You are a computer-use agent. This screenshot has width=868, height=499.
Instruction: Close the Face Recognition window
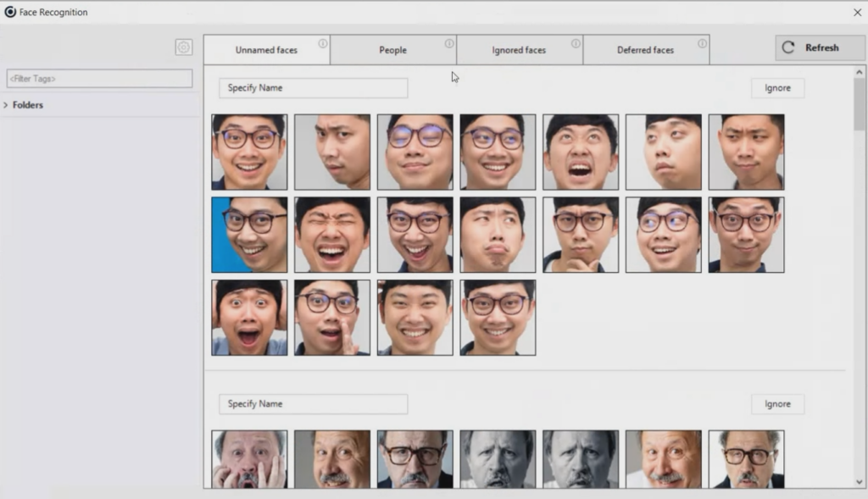[x=857, y=12]
